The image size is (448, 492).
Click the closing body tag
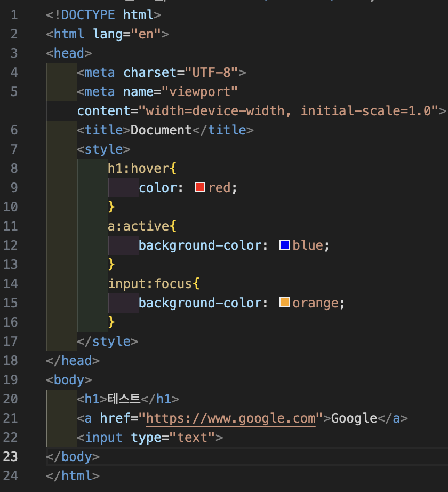tap(73, 457)
